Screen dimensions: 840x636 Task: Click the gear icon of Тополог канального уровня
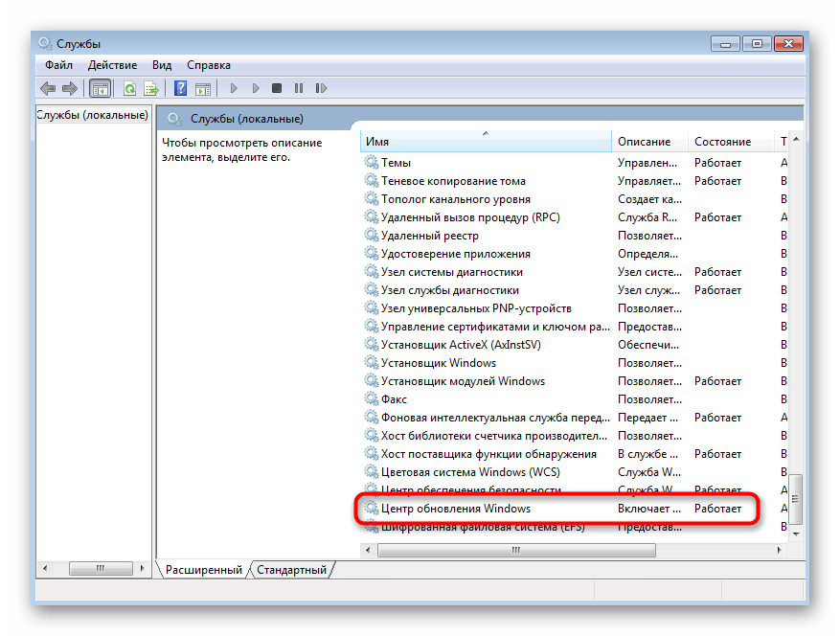(x=372, y=198)
